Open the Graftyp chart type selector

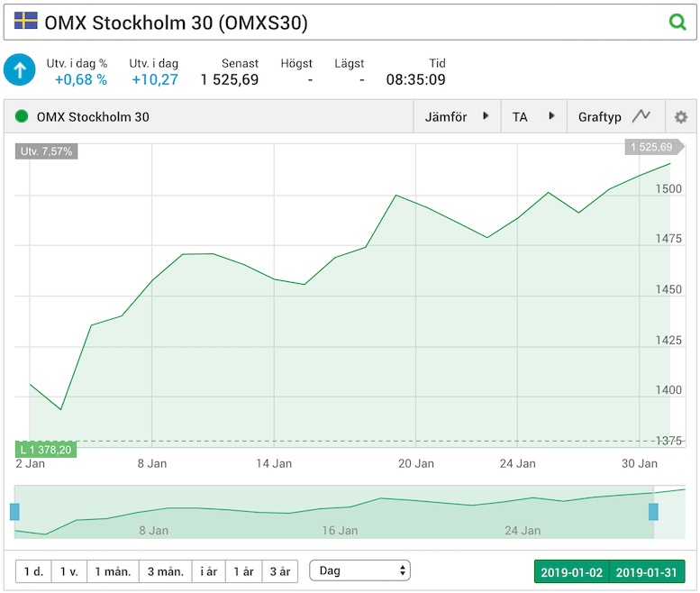[x=615, y=116]
